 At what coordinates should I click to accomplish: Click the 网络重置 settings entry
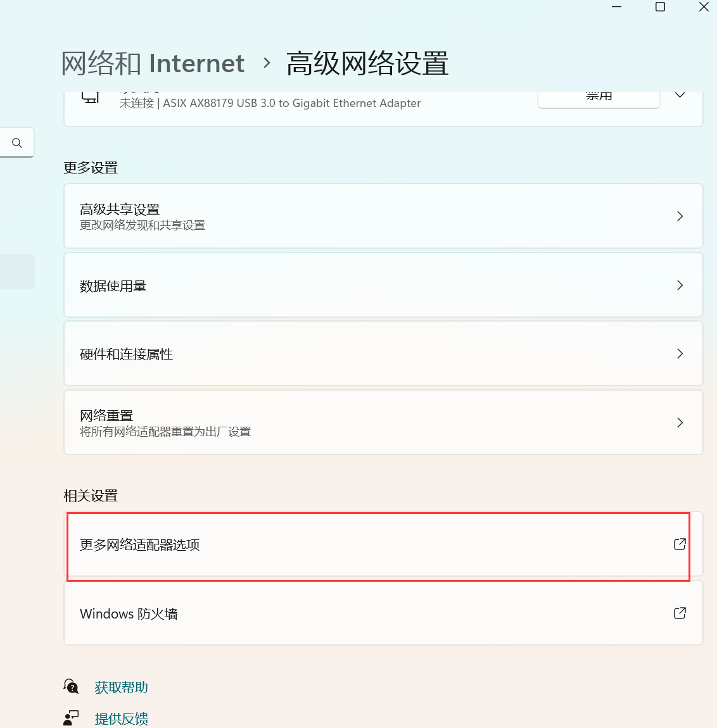click(383, 422)
